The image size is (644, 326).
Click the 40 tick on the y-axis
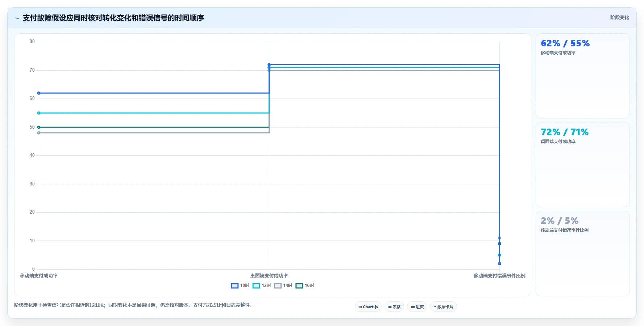pos(32,155)
